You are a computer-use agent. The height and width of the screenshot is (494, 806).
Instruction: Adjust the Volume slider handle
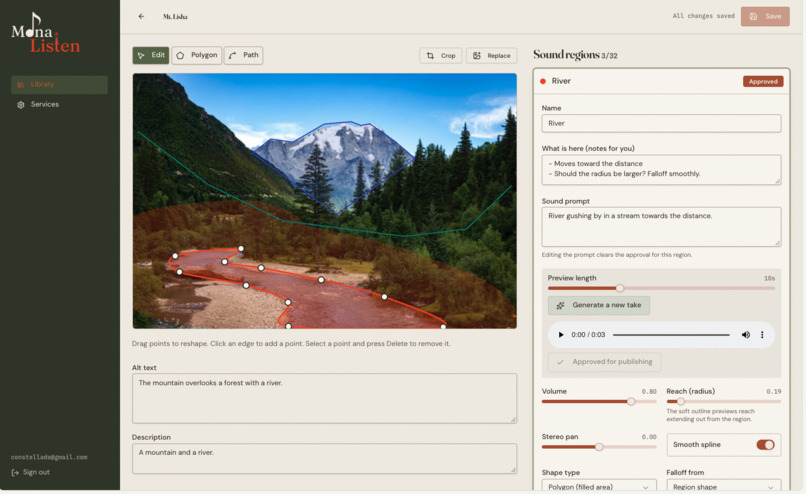(631, 401)
